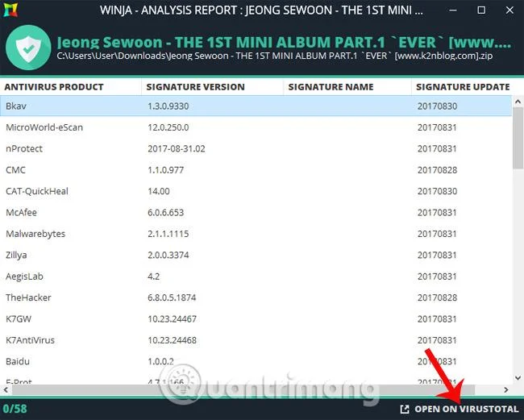This screenshot has height=420, width=524.
Task: Click the horizontal scrollbar right arrow
Action: pyautogui.click(x=506, y=389)
